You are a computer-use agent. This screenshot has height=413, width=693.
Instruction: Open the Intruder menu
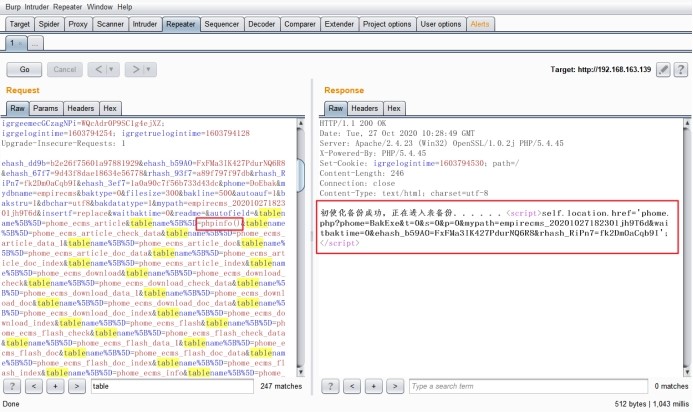pyautogui.click(x=37, y=7)
